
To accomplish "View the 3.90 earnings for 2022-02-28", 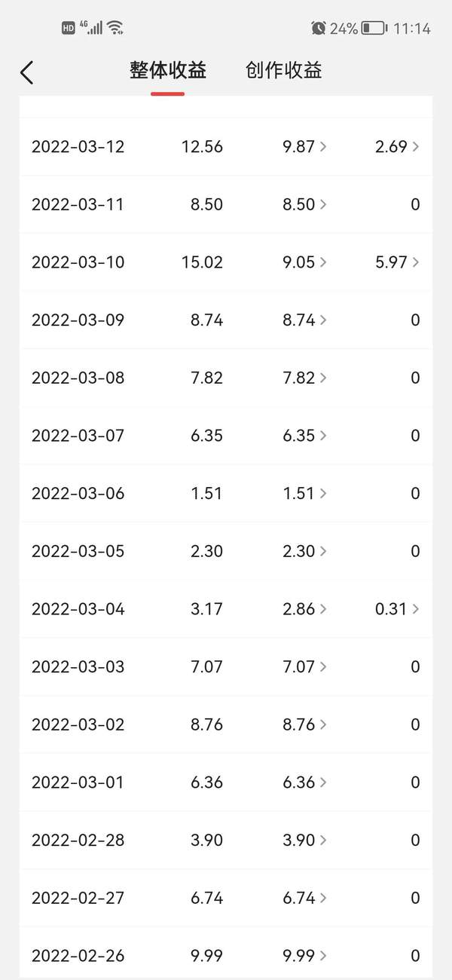I will (x=304, y=841).
